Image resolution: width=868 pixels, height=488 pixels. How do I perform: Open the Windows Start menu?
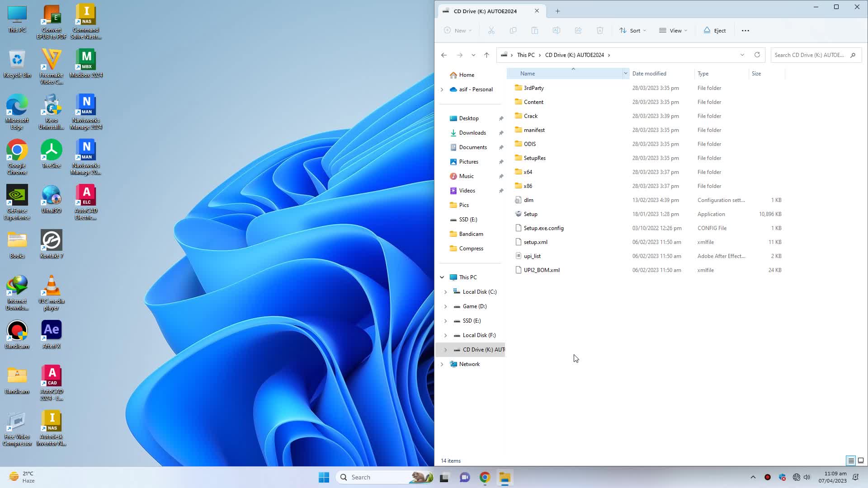coord(324,477)
